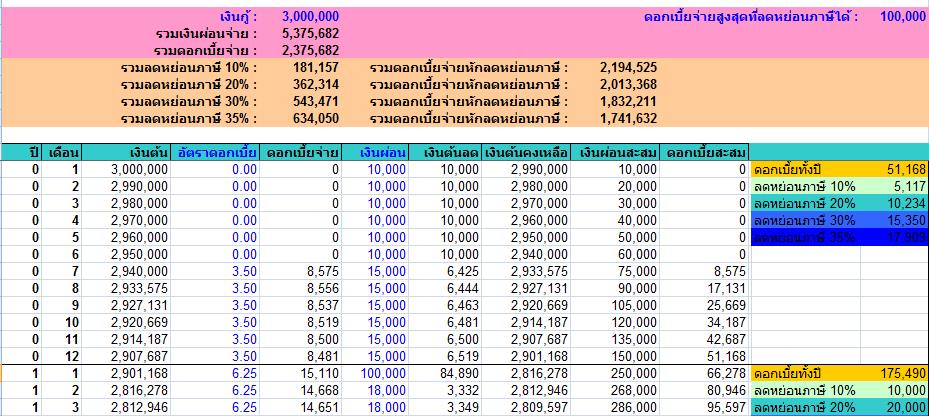Click the net interest value 1,741,632
The image size is (929, 416).
629,119
